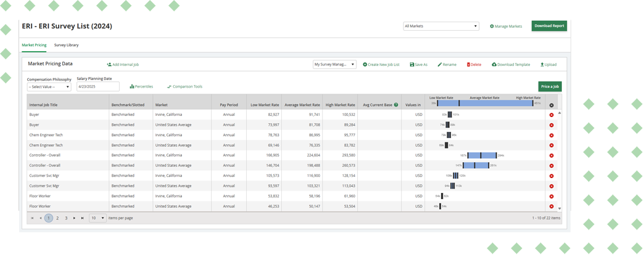
Task: Click the Save As disk icon
Action: pyautogui.click(x=412, y=65)
